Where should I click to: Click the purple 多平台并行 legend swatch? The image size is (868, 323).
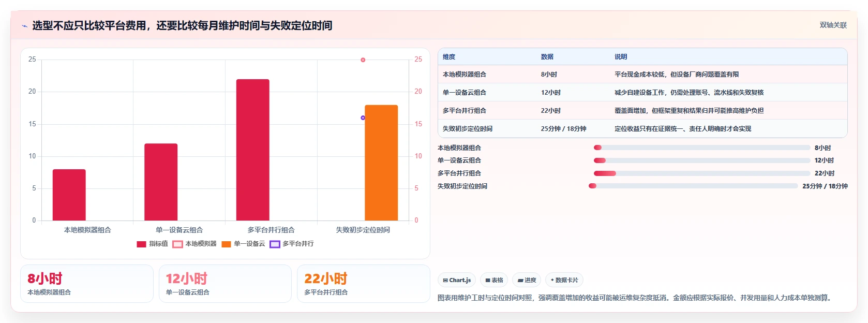pyautogui.click(x=275, y=244)
